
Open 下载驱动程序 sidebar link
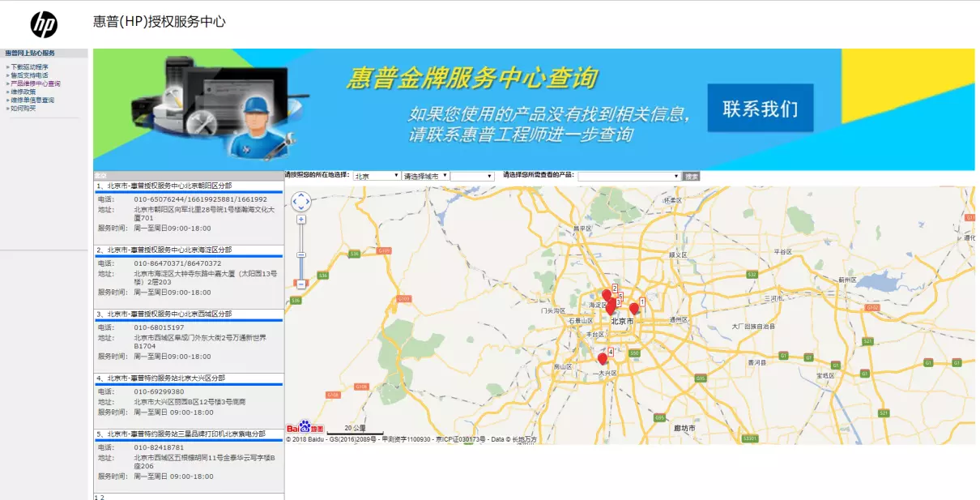click(x=29, y=67)
